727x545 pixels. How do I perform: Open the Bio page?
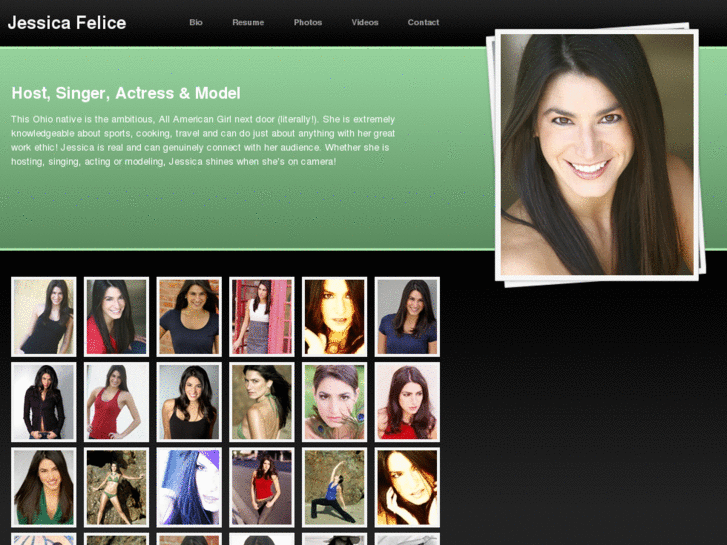tap(196, 22)
